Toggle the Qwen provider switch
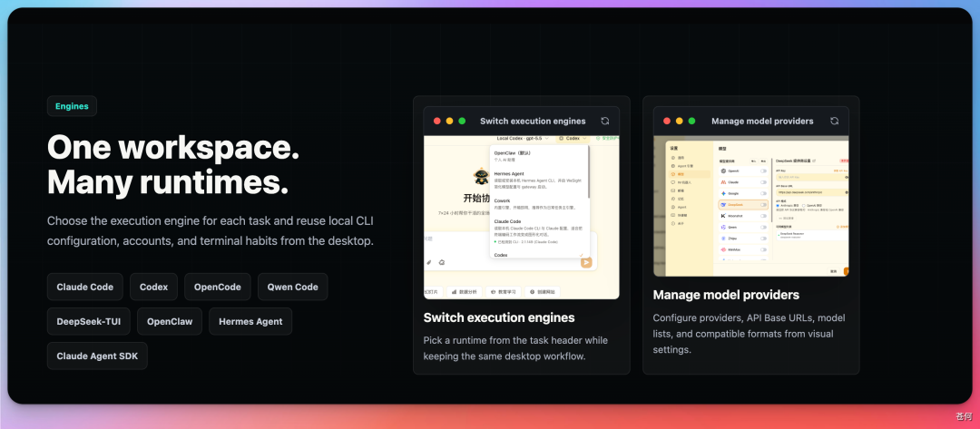The width and height of the screenshot is (980, 429). tap(763, 228)
